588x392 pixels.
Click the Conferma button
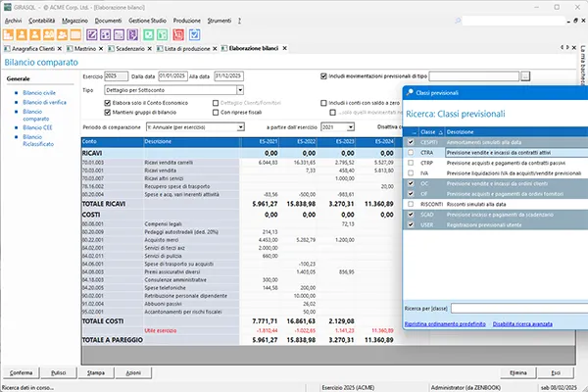[x=21, y=372]
